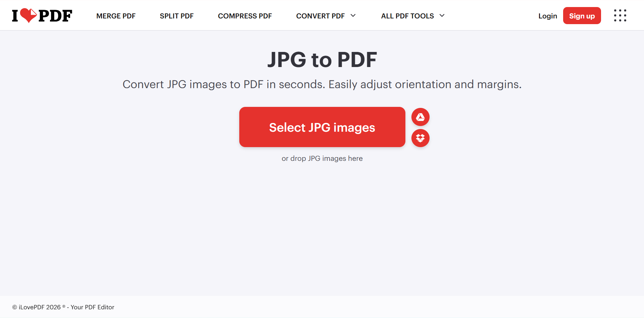The height and width of the screenshot is (318, 644).
Task: Open Google Drive upload icon
Action: (x=420, y=117)
